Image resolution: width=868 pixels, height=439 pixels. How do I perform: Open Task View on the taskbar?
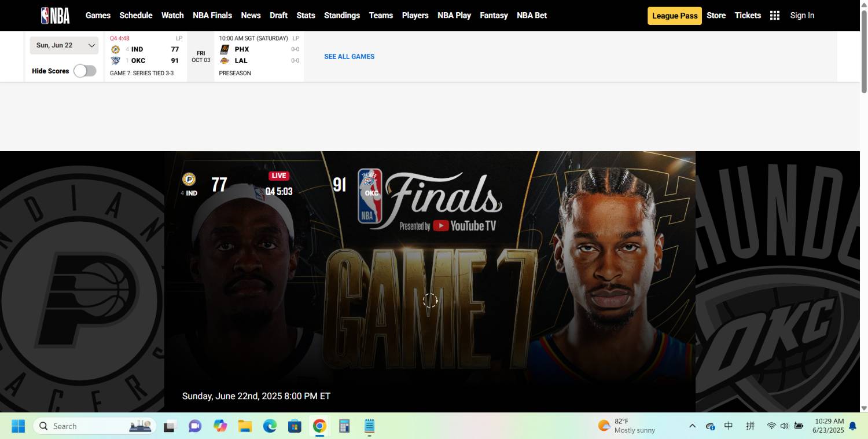click(170, 426)
